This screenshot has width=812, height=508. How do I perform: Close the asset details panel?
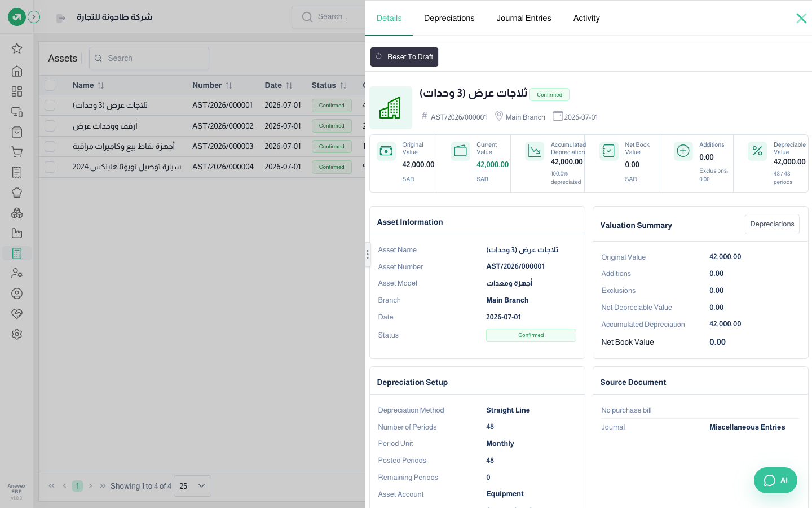801,19
